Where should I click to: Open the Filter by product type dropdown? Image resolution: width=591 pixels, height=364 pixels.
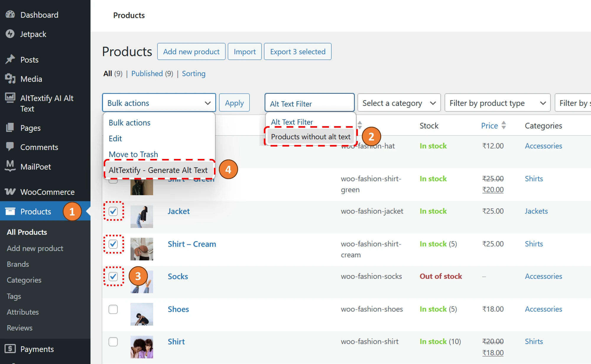(497, 103)
